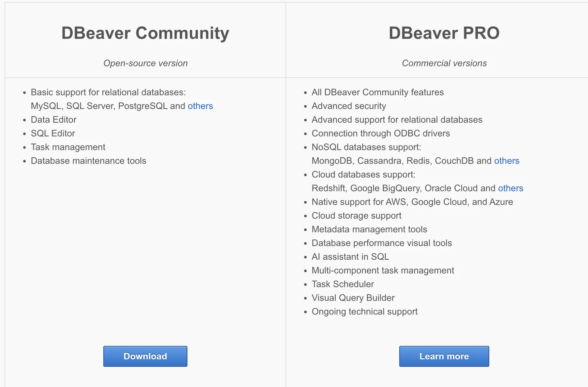Click the blue Download button

pyautogui.click(x=145, y=356)
